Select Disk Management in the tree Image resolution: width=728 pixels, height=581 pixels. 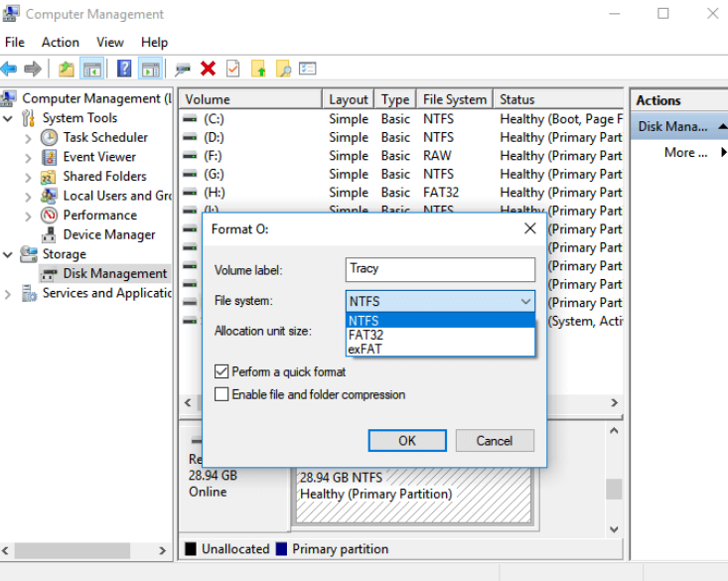coord(114,273)
